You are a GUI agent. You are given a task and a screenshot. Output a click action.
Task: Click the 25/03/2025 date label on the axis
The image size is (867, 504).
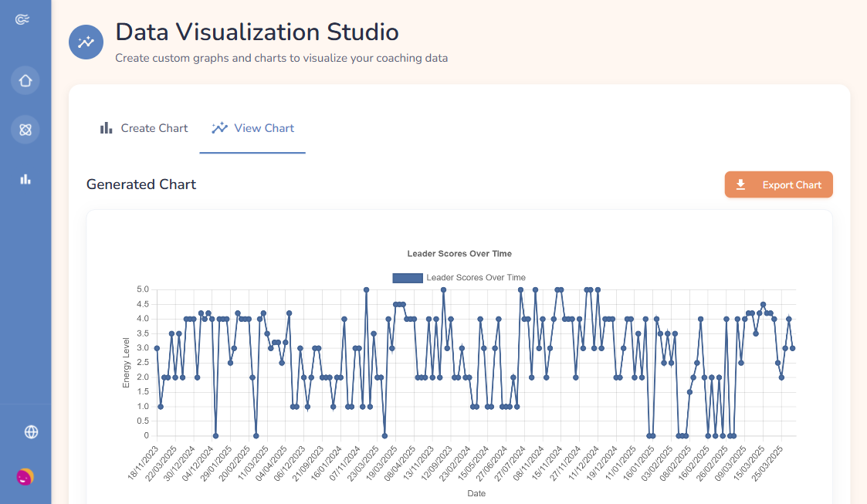pos(767,463)
